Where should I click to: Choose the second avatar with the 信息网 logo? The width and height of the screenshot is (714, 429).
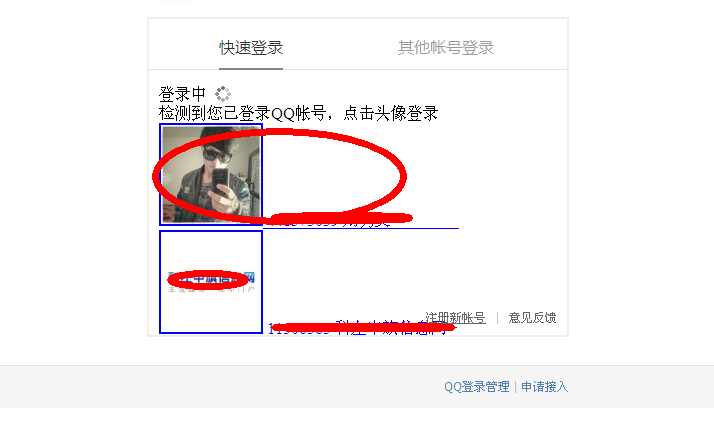[x=211, y=282]
